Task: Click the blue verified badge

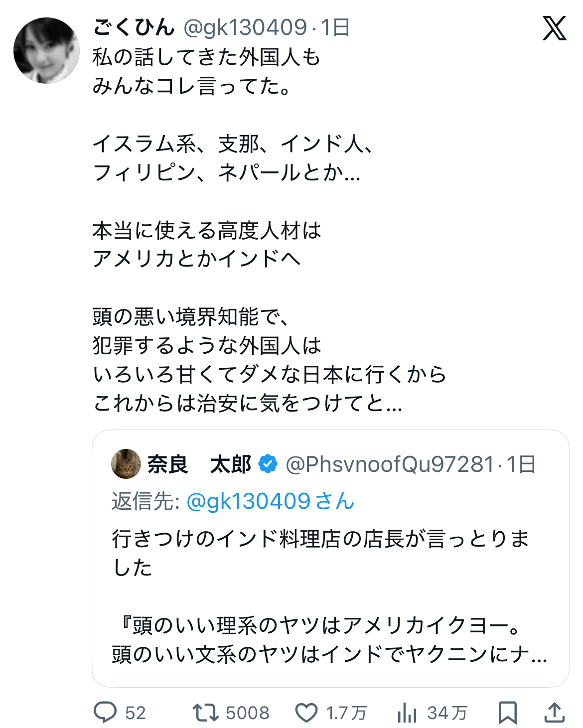Action: pos(268,464)
